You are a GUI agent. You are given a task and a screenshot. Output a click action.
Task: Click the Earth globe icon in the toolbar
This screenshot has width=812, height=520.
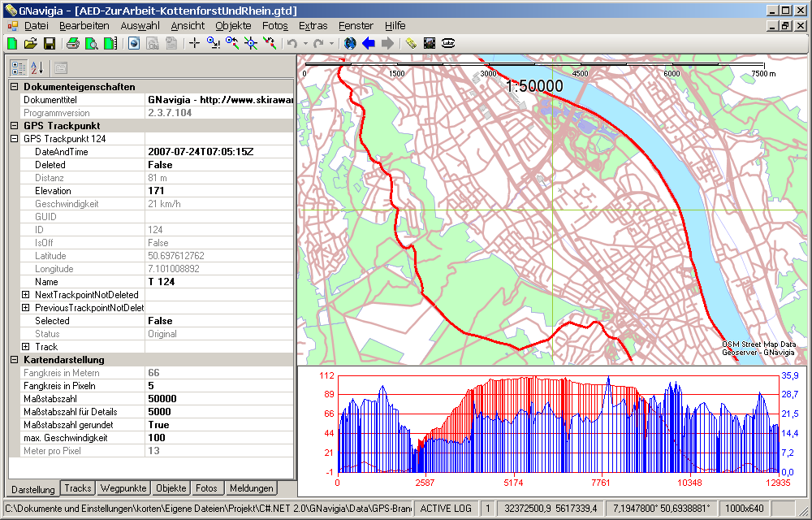(350, 44)
